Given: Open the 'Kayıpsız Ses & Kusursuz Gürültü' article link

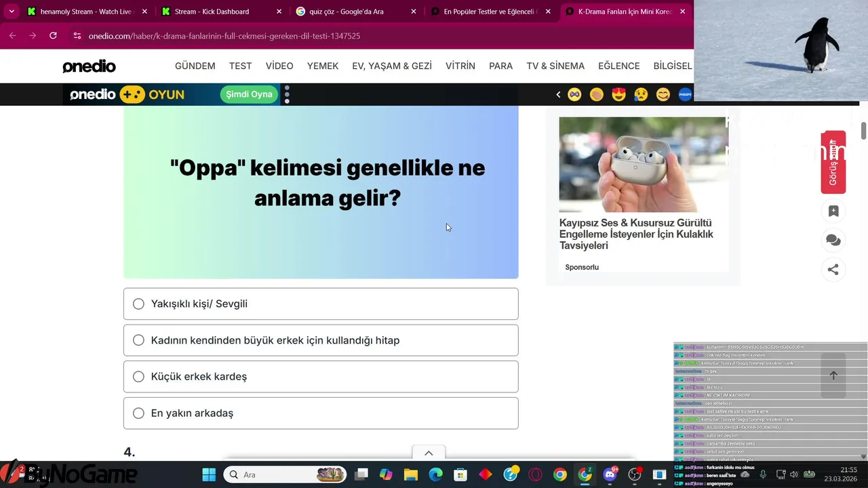Looking at the screenshot, I should (x=636, y=234).
